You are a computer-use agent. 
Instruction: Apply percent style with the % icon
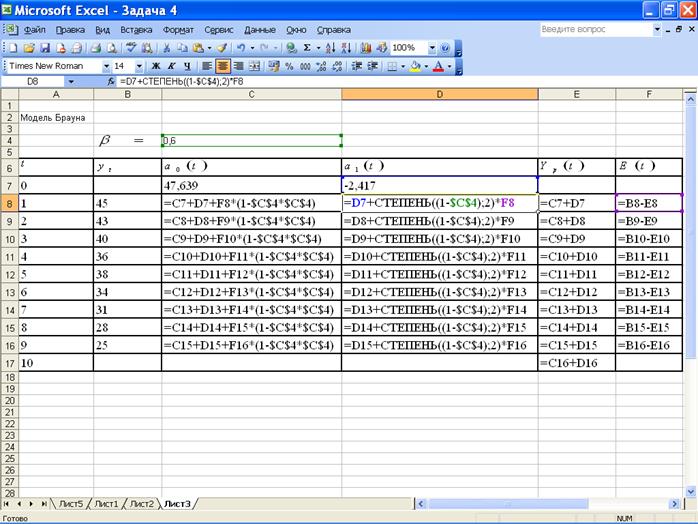(289, 66)
